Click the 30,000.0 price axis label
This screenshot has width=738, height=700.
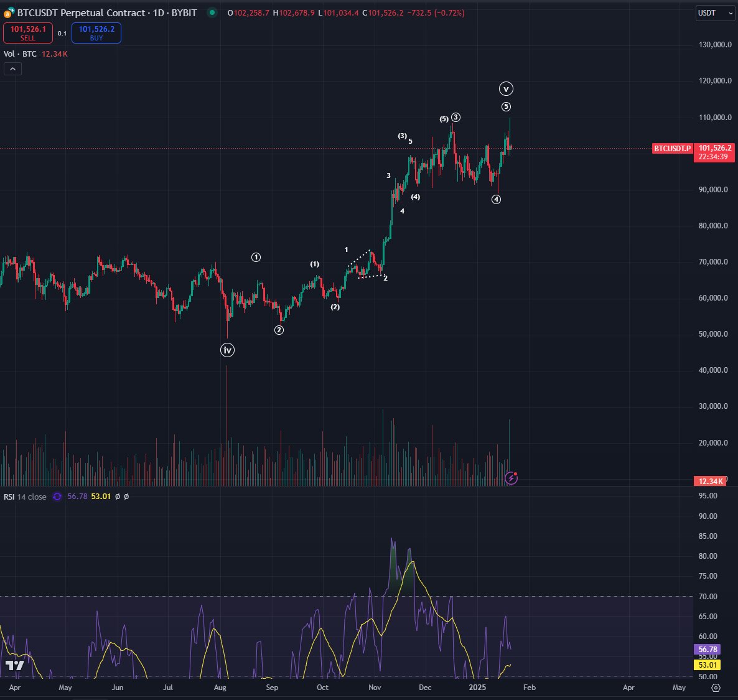(x=714, y=406)
